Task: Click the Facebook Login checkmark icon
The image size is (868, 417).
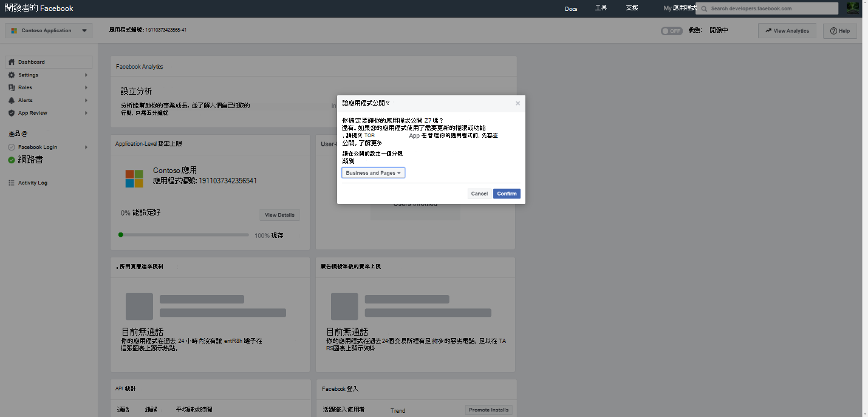Action: click(12, 147)
